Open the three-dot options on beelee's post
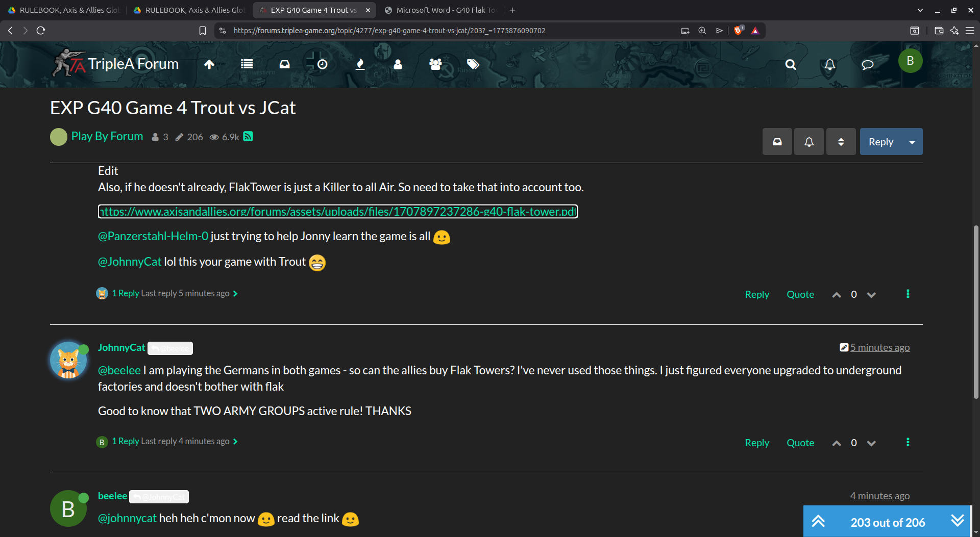Screen dimensions: 980x537 [908, 294]
